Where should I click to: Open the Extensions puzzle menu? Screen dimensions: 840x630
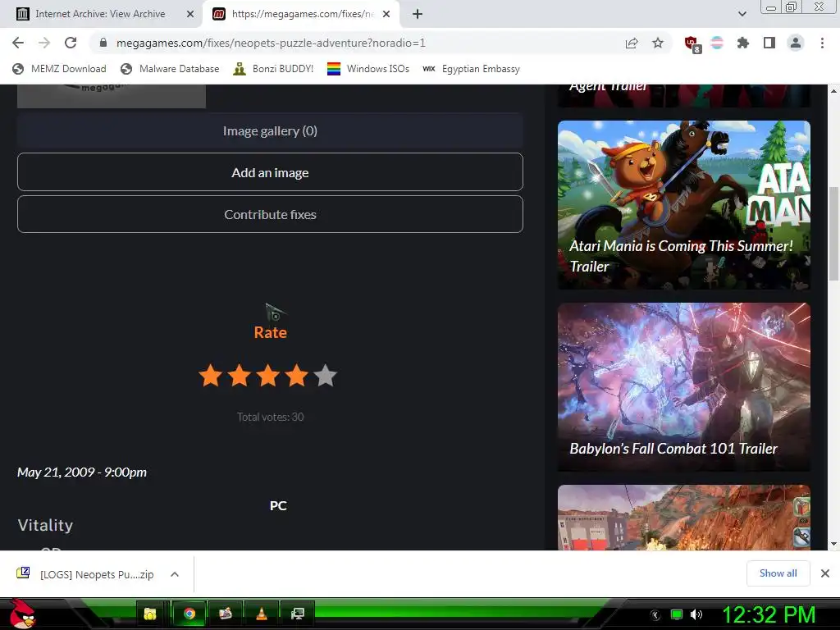click(x=743, y=43)
